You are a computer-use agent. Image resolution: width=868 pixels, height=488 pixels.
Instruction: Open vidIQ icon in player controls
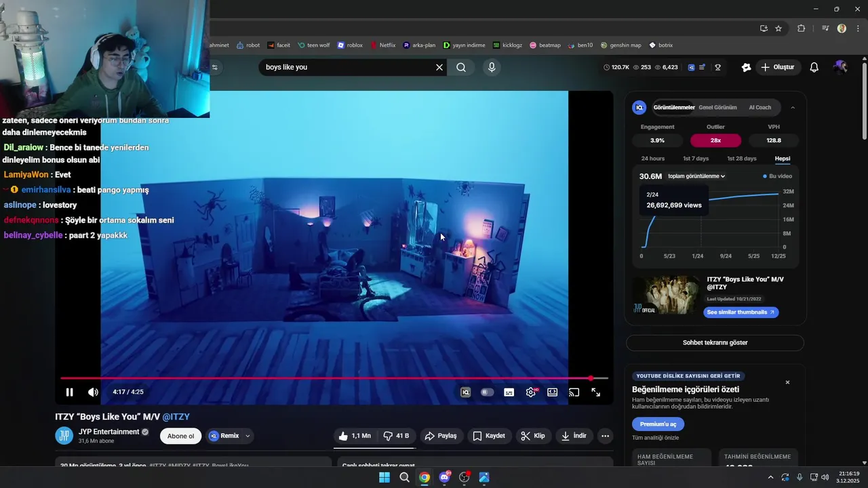[465, 392]
